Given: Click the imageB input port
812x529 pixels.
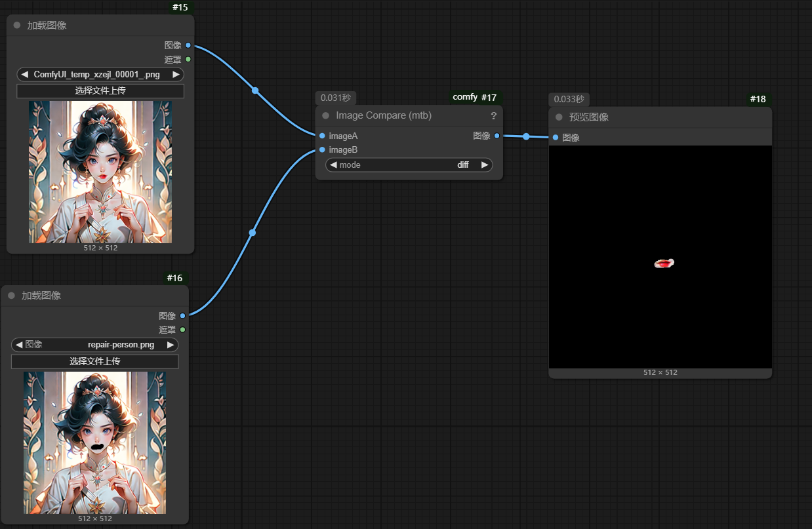Looking at the screenshot, I should (x=322, y=150).
